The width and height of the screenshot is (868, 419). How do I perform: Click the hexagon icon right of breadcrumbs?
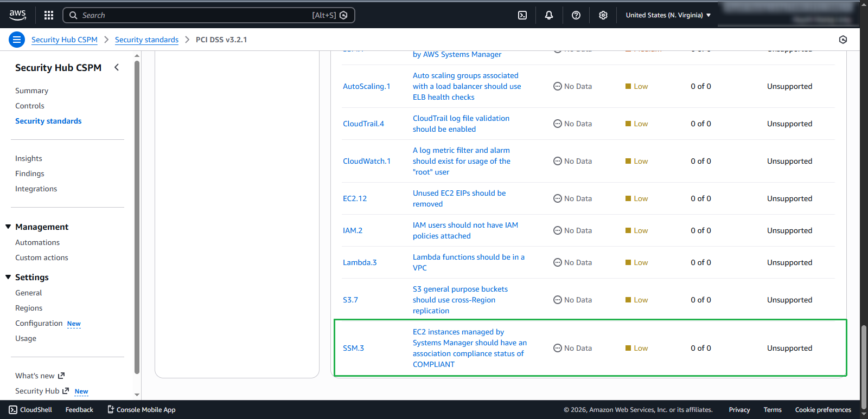[x=843, y=40]
